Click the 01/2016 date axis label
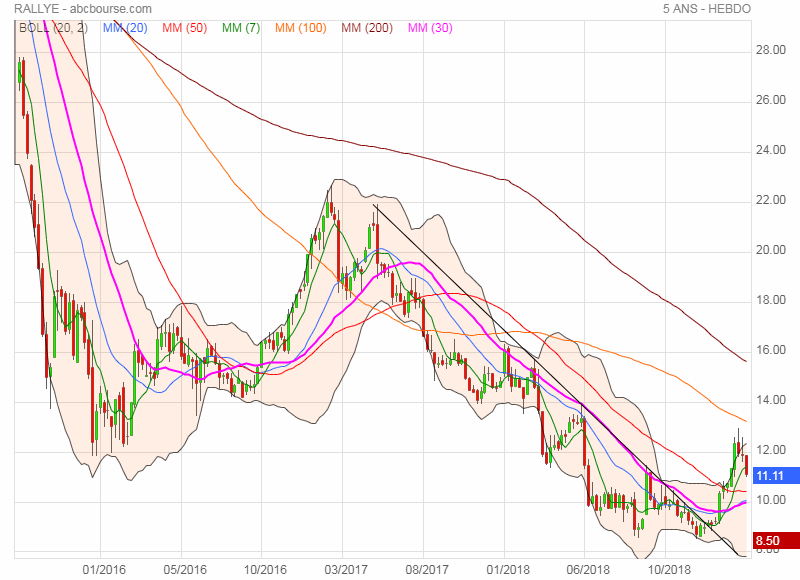The width and height of the screenshot is (800, 580). pyautogui.click(x=104, y=569)
